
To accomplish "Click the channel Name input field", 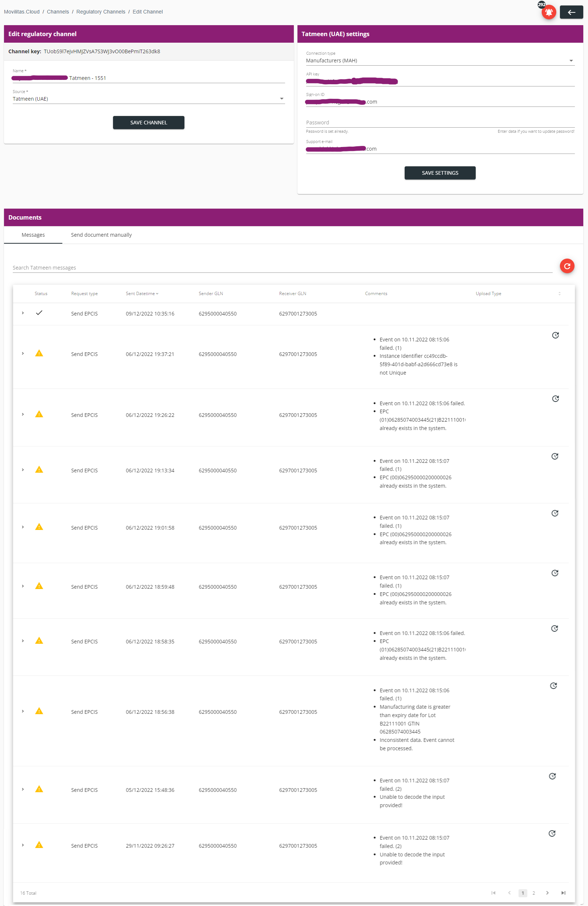I will coord(148,78).
